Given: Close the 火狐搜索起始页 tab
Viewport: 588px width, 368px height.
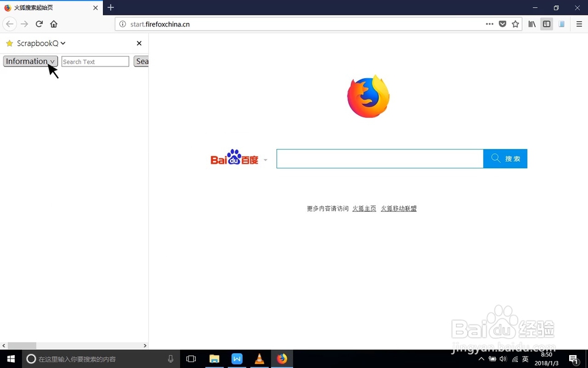Looking at the screenshot, I should click(x=95, y=8).
